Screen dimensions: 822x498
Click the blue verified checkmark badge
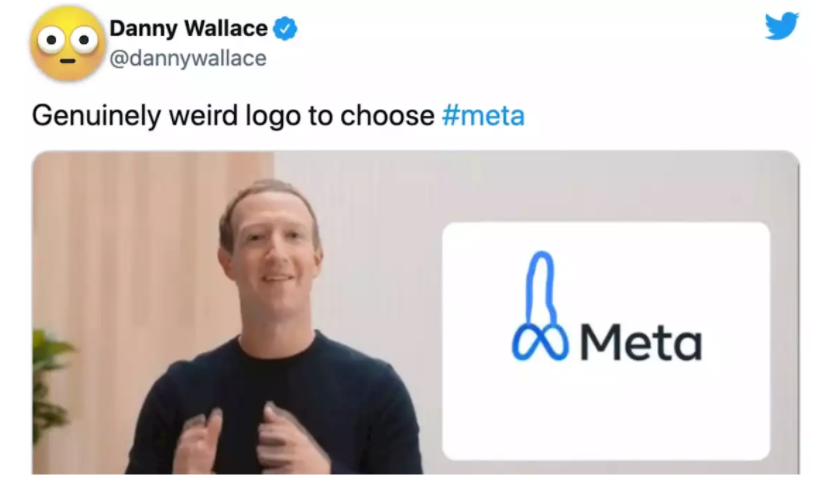click(x=285, y=28)
